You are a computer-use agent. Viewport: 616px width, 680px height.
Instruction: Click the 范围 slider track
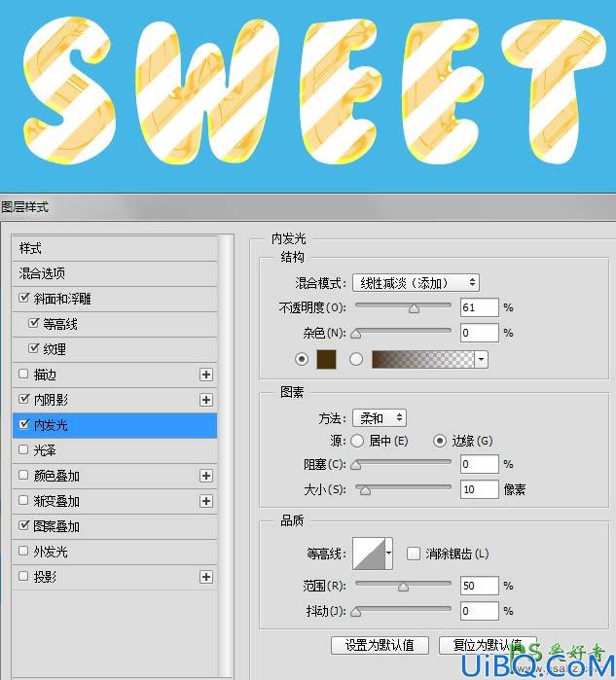coord(403,585)
